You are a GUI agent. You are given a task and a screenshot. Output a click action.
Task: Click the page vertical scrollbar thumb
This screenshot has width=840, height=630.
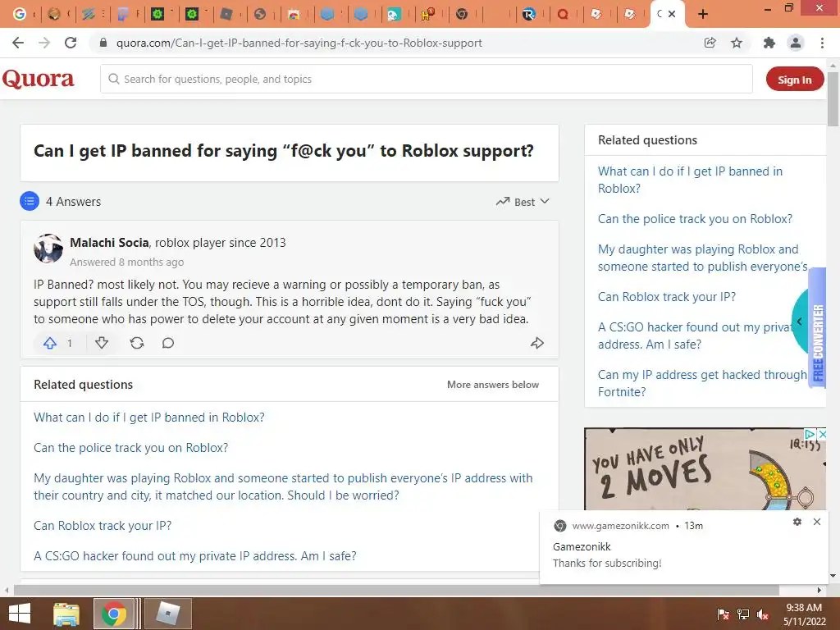coord(833,99)
